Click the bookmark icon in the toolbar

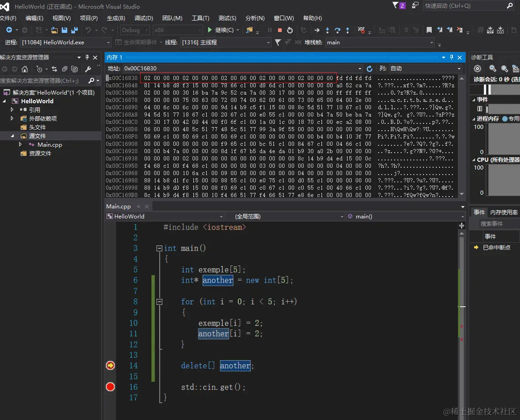tap(429, 30)
